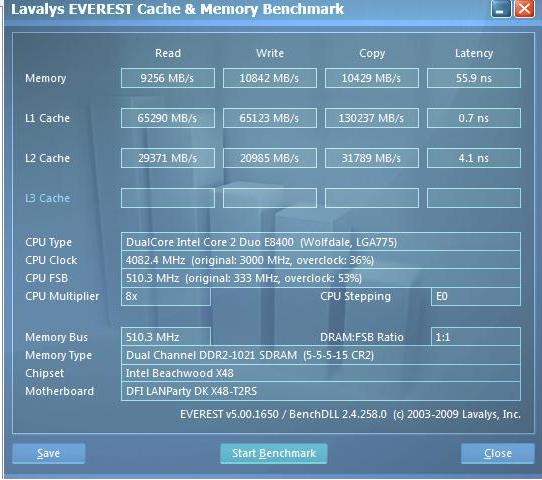
Task: Click the Write column header
Action: (x=270, y=53)
